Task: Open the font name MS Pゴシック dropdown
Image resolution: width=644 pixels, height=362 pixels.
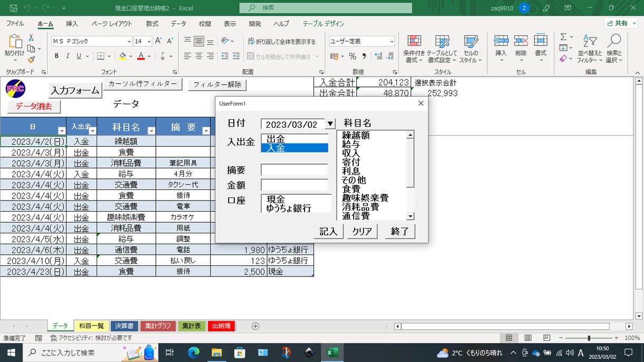Action: (x=129, y=41)
